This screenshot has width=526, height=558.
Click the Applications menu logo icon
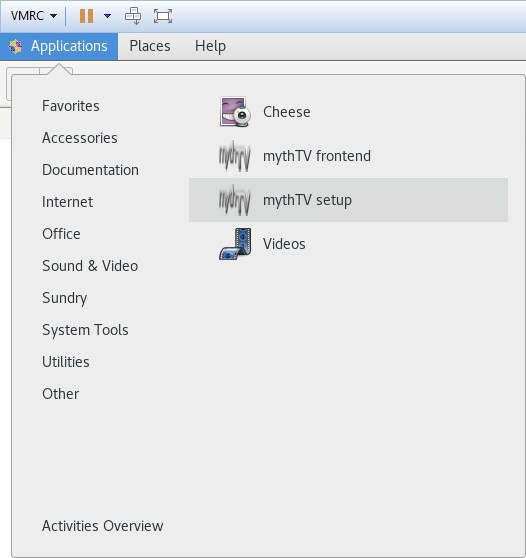16,46
